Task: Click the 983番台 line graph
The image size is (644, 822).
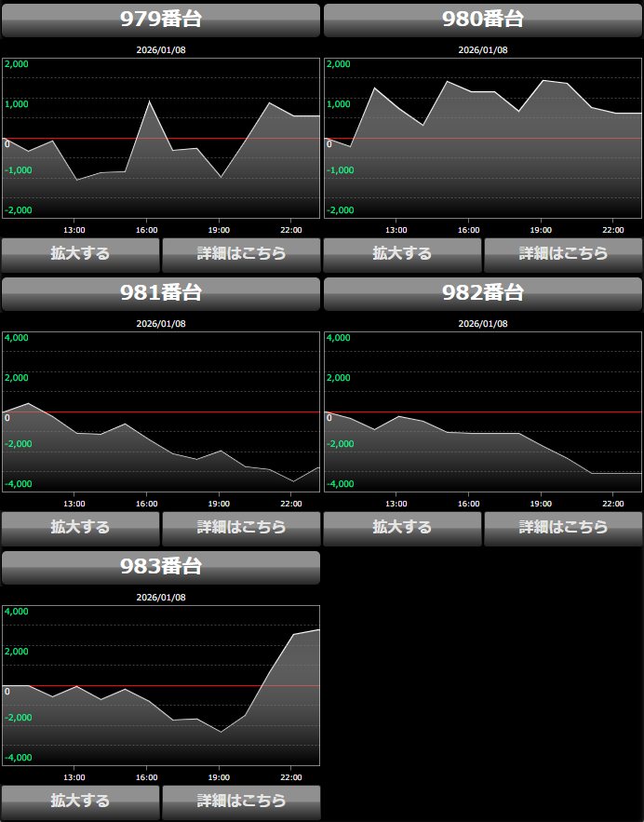Action: (161, 685)
